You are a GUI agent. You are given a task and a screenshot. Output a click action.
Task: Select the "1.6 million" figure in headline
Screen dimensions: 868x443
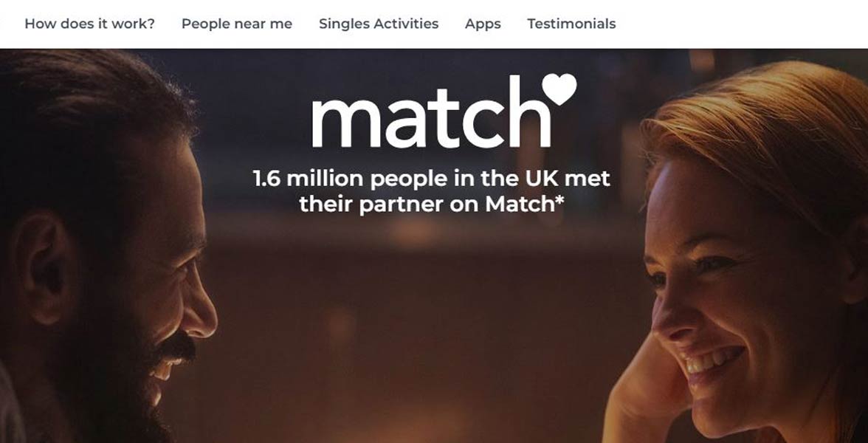(x=309, y=179)
